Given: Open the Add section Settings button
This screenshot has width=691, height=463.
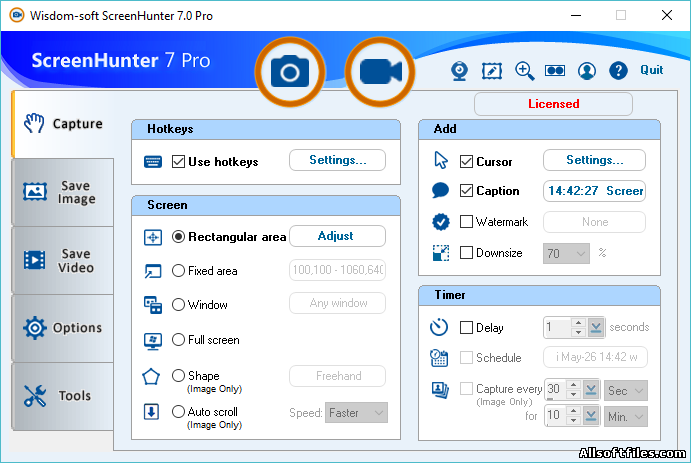Looking at the screenshot, I should tap(594, 160).
